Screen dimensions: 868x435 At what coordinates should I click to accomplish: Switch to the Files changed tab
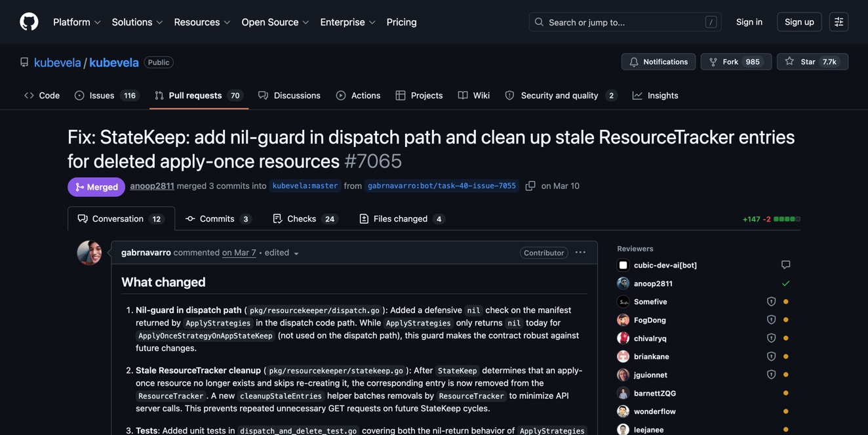tap(401, 218)
